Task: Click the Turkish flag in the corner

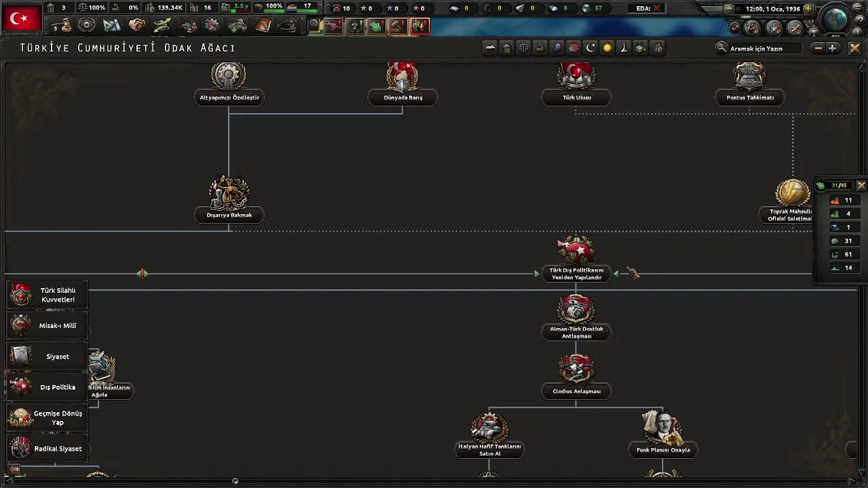Action: coord(22,18)
